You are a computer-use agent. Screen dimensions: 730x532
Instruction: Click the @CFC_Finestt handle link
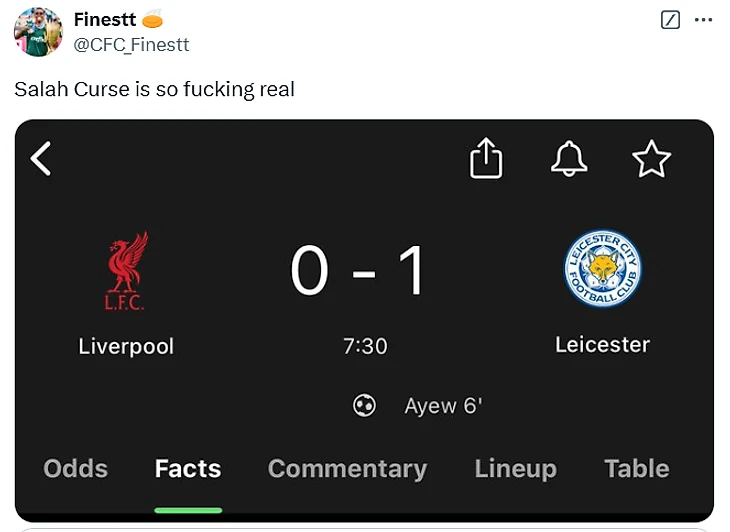coord(131,45)
